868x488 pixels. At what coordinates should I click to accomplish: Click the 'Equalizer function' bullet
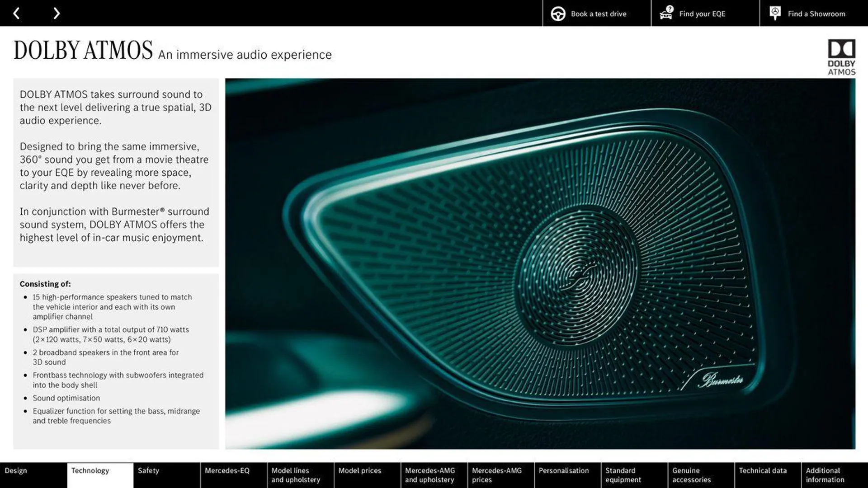116,416
